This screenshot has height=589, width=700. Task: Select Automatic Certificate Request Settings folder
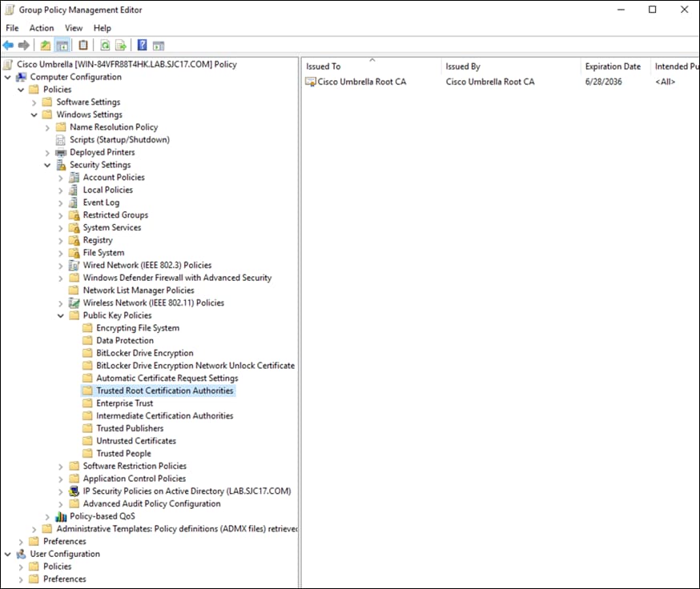[x=167, y=379]
